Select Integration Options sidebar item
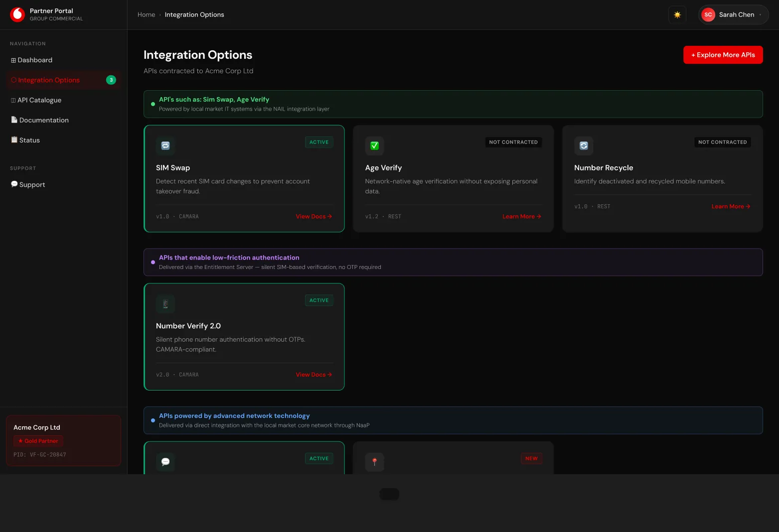 [63, 80]
